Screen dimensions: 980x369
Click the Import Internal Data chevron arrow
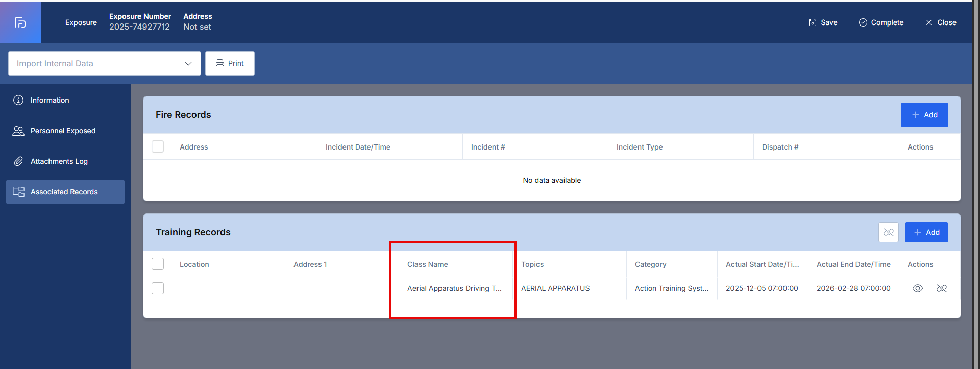tap(188, 63)
